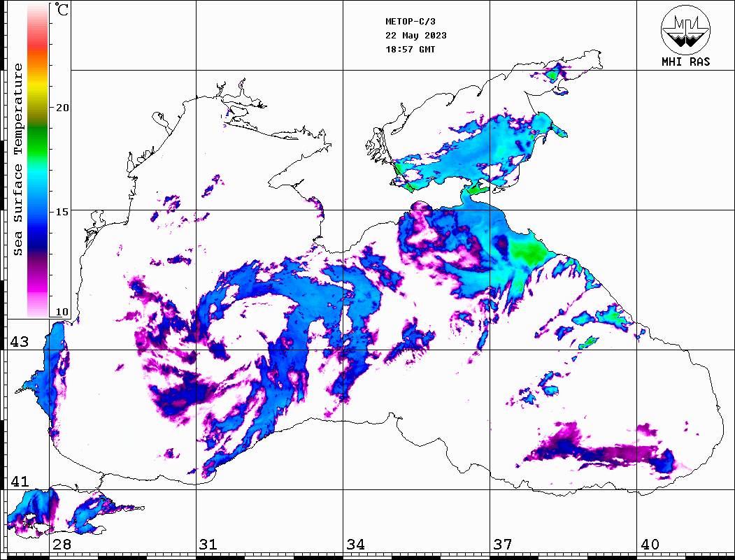
Task: Click the '10' tick on color scale
Action: [x=62, y=312]
